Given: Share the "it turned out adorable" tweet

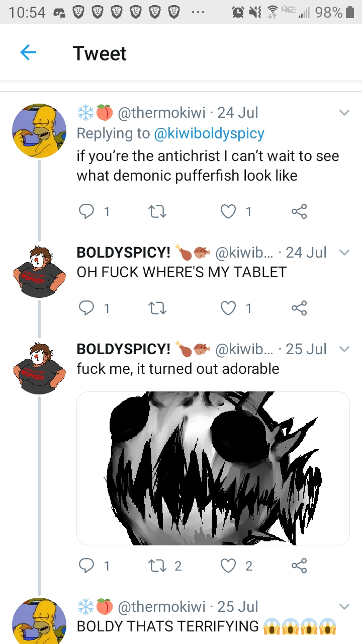Looking at the screenshot, I should coord(299,566).
